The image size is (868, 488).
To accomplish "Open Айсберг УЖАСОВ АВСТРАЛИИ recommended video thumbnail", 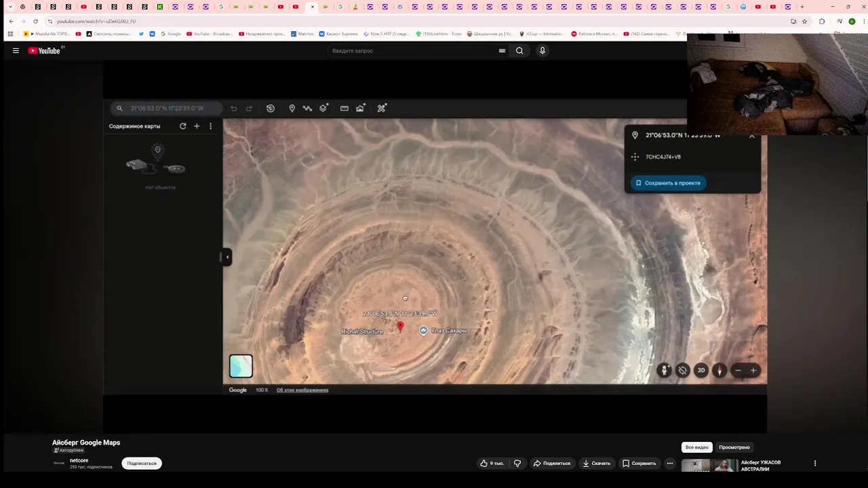I will click(x=709, y=466).
